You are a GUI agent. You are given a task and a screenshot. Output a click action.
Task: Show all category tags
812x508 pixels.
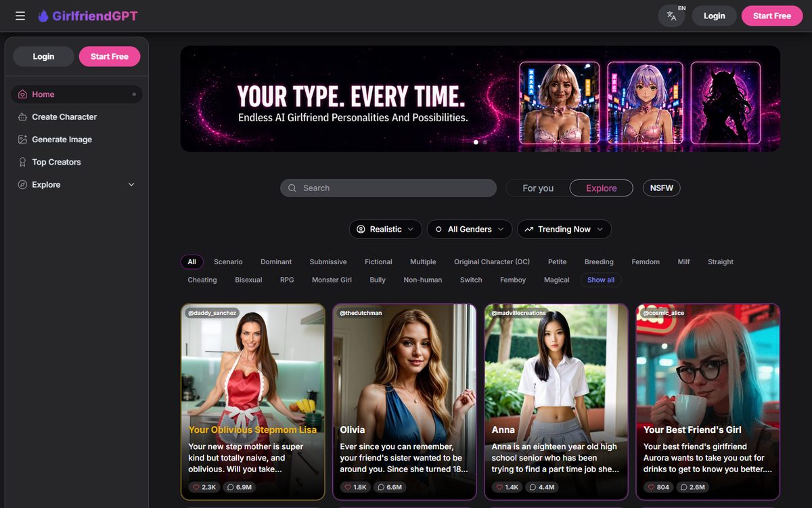[x=601, y=280]
